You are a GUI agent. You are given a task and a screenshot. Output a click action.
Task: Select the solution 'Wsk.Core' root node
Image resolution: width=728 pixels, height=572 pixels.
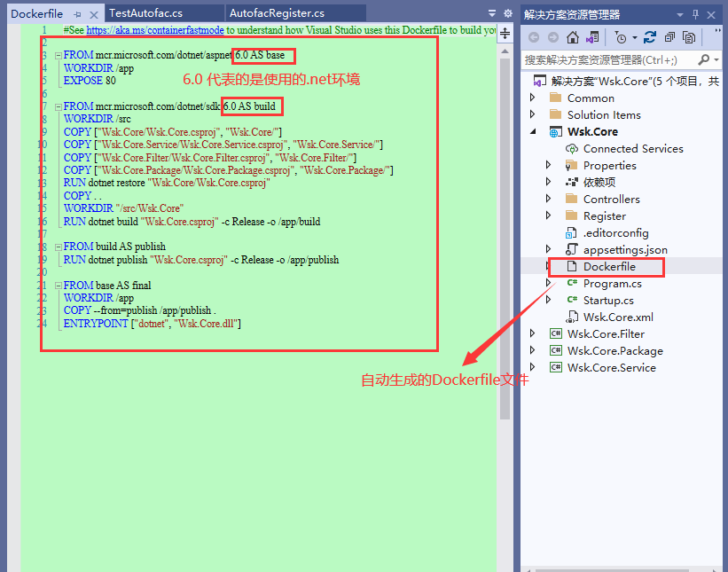click(x=628, y=82)
